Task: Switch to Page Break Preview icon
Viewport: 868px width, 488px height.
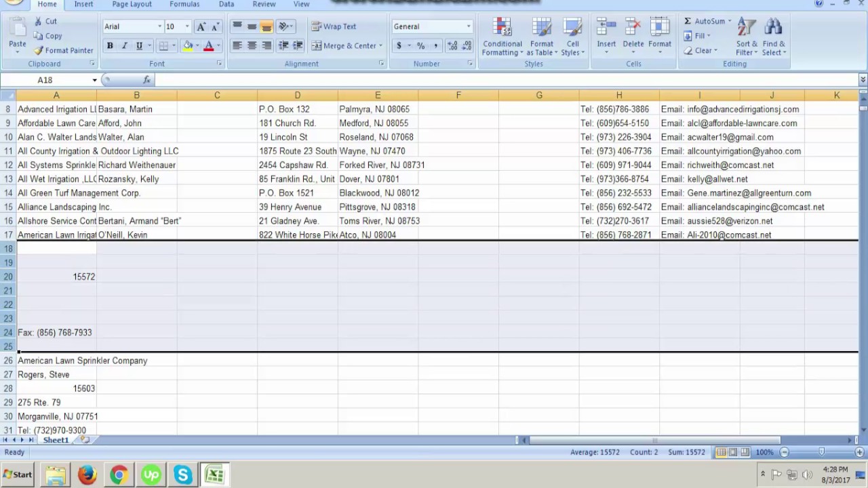Action: tap(745, 452)
